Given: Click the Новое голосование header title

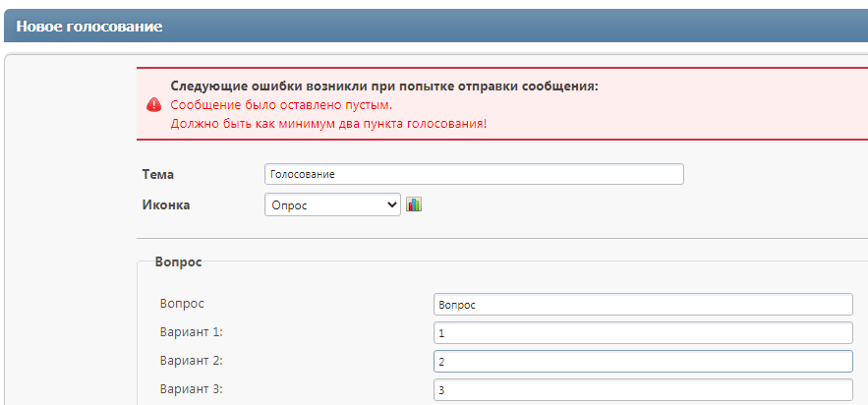Looking at the screenshot, I should (x=88, y=26).
